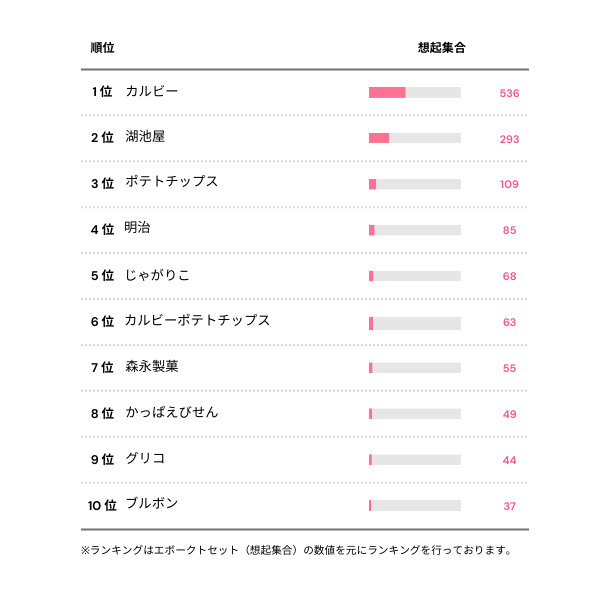Click the 明治 brand name
Viewport: 600px width, 600px height.
[x=138, y=228]
